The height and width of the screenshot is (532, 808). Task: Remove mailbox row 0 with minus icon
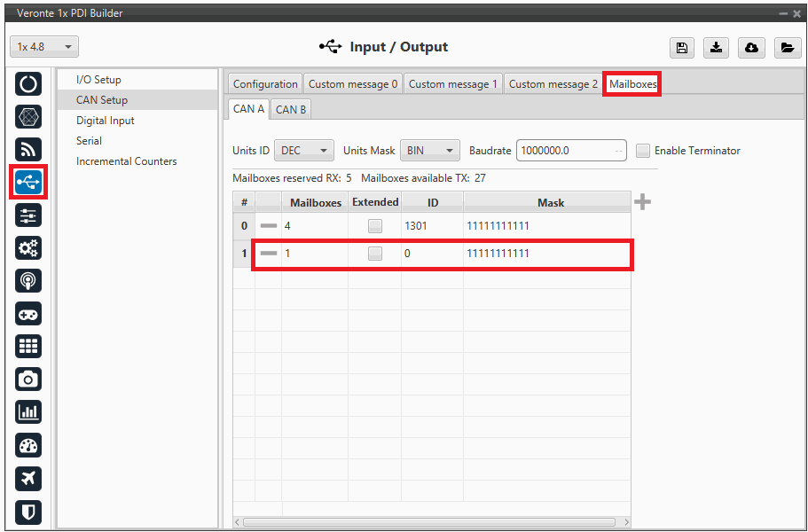tap(269, 226)
